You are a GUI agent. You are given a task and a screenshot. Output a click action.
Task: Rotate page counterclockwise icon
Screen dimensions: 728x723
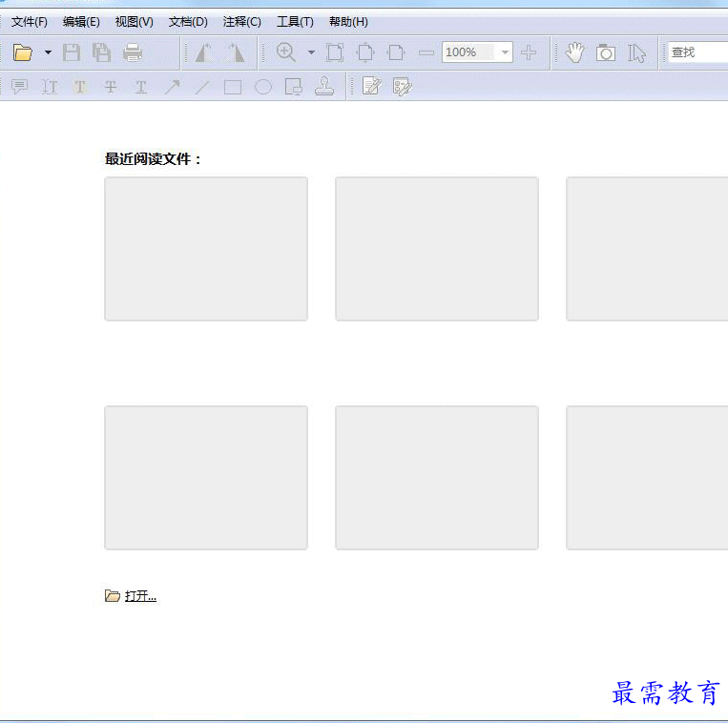click(204, 52)
